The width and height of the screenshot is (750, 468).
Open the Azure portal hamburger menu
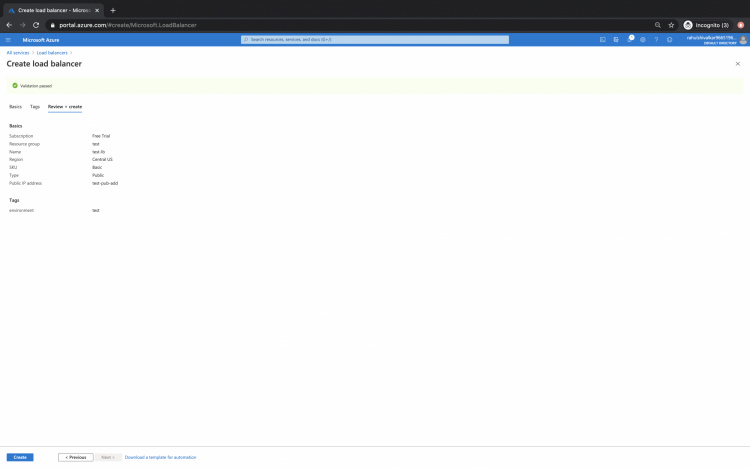[8, 40]
